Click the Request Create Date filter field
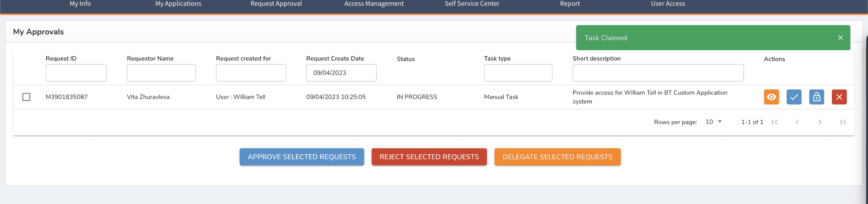The image size is (868, 204). click(x=341, y=73)
